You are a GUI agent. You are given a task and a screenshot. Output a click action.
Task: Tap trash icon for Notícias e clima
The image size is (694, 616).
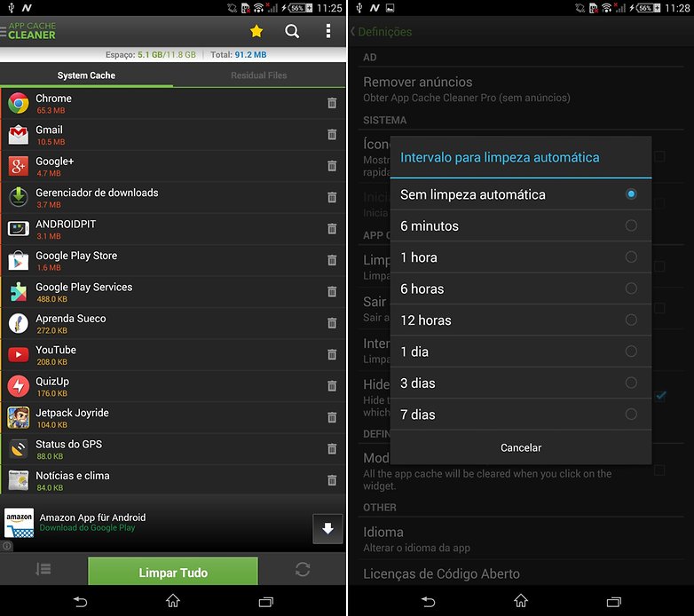tap(332, 480)
